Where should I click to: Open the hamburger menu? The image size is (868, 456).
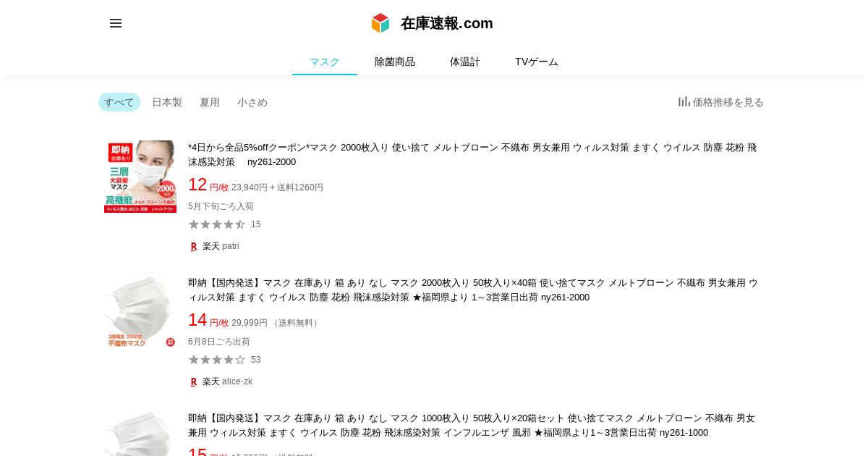tap(116, 23)
